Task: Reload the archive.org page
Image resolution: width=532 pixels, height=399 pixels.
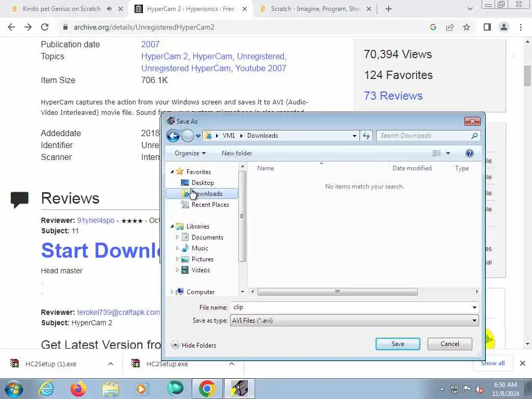Action: (45, 27)
